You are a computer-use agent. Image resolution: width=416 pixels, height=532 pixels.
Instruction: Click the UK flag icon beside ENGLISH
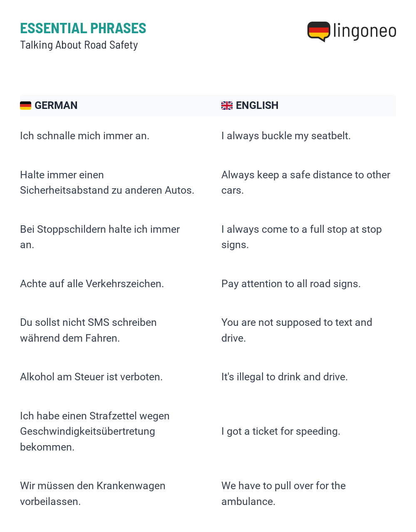coord(227,106)
